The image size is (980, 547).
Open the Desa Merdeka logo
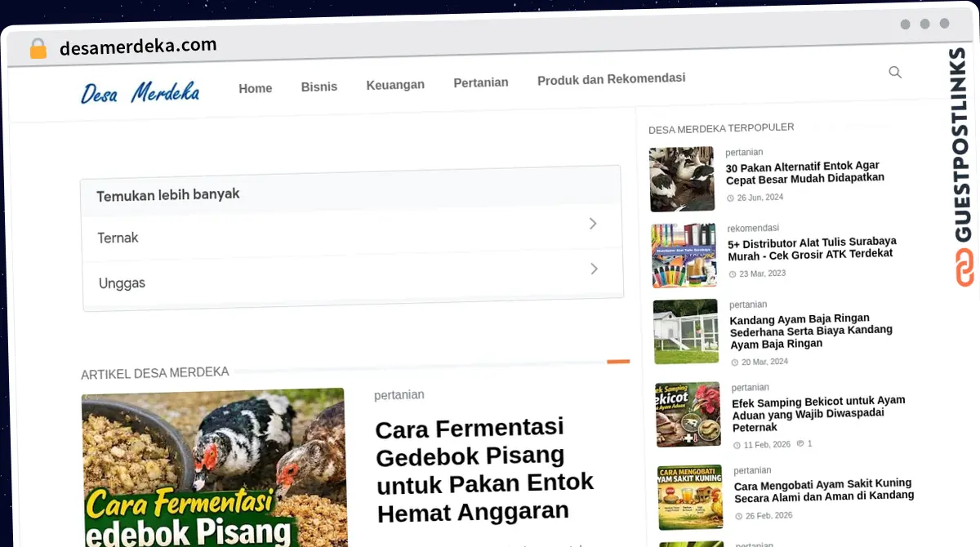pos(140,92)
